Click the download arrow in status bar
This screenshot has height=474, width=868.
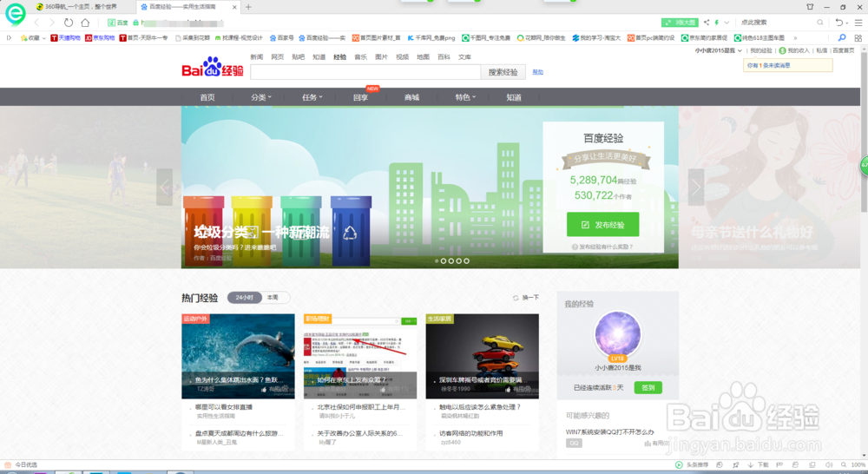click(751, 465)
